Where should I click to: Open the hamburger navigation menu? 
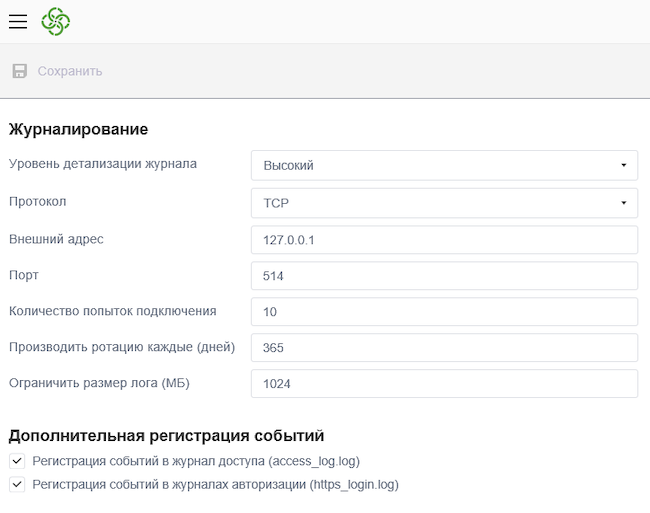pyautogui.click(x=18, y=21)
